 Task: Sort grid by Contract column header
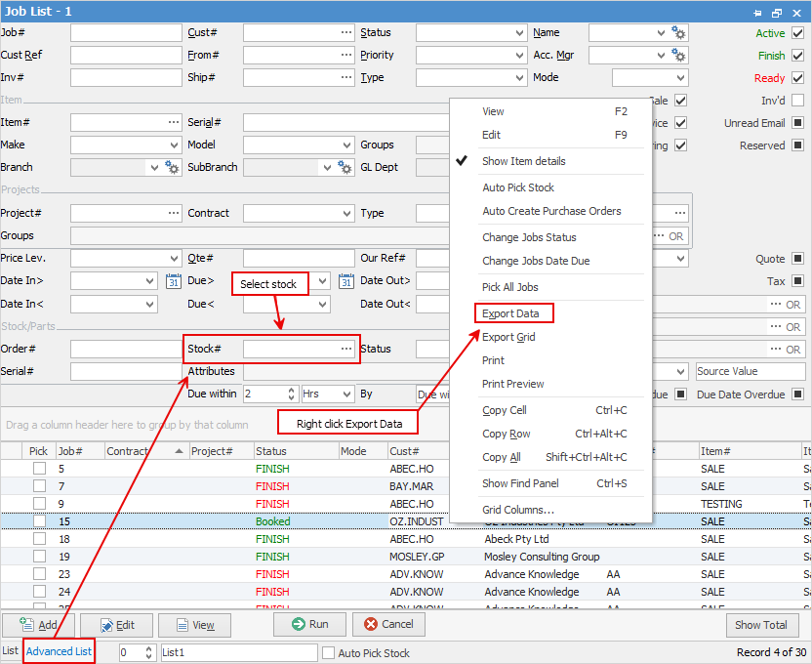click(146, 451)
